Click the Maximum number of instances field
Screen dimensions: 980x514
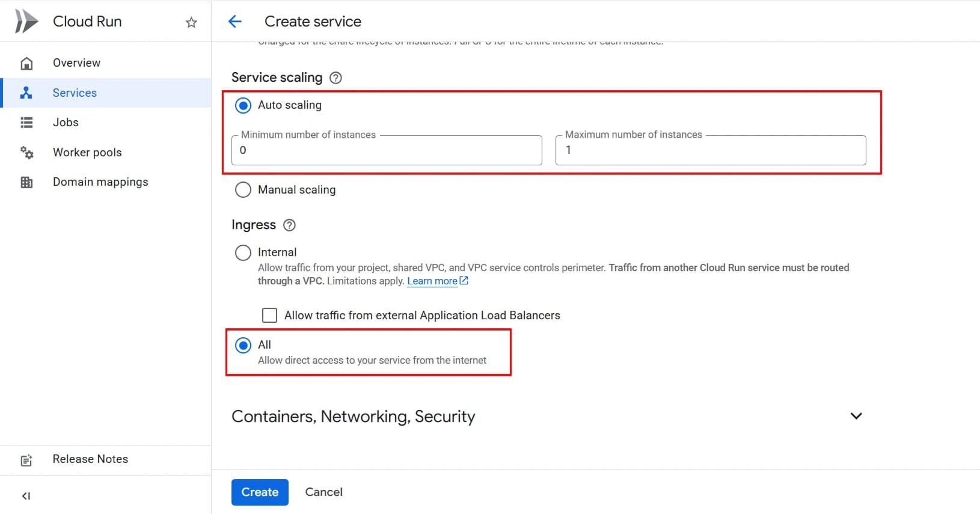coord(709,150)
